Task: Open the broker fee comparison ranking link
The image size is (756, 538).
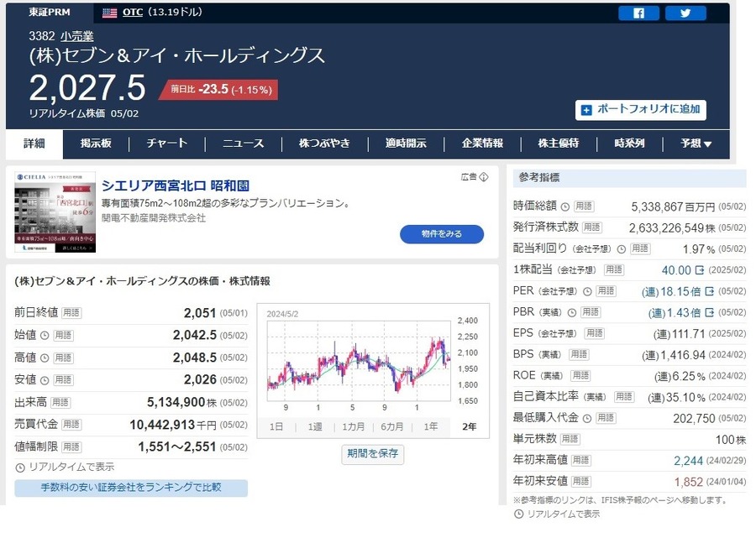Action: [134, 488]
